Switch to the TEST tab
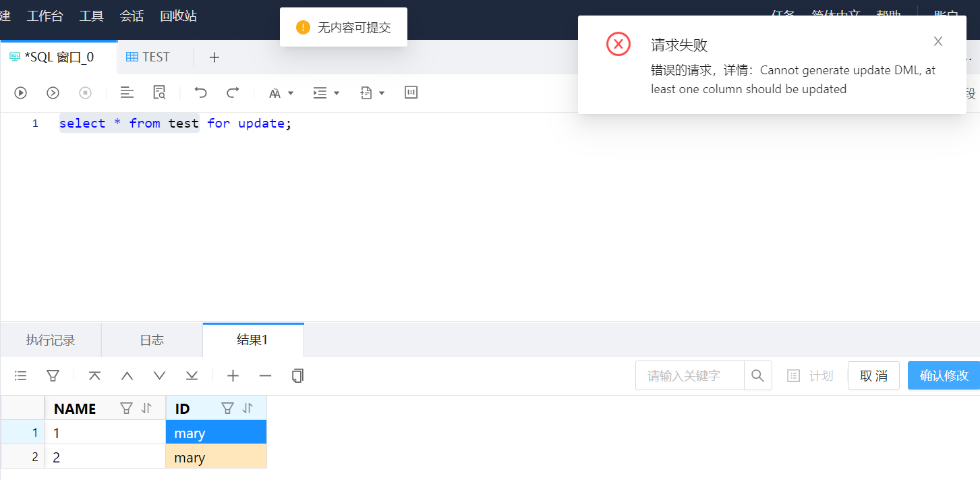Screen dimensions: 980x480 pos(148,57)
